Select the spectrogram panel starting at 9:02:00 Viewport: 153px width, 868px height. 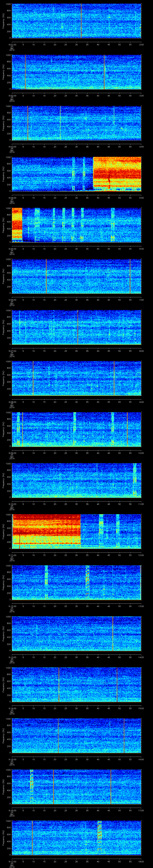pyautogui.click(x=76, y=72)
